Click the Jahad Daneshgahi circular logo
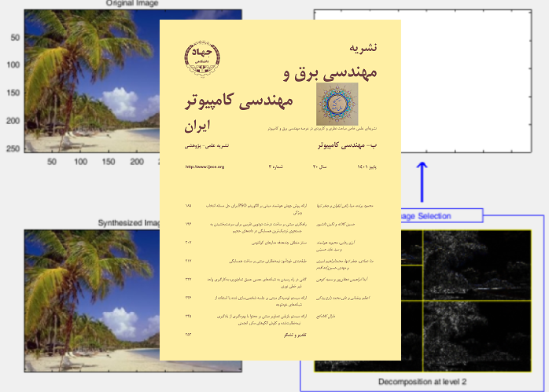Image resolution: width=549 pixels, height=392 pixels. [x=202, y=58]
